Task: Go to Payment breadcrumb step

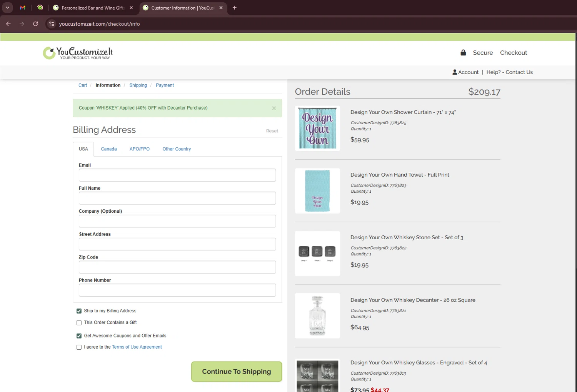Action: pyautogui.click(x=165, y=85)
